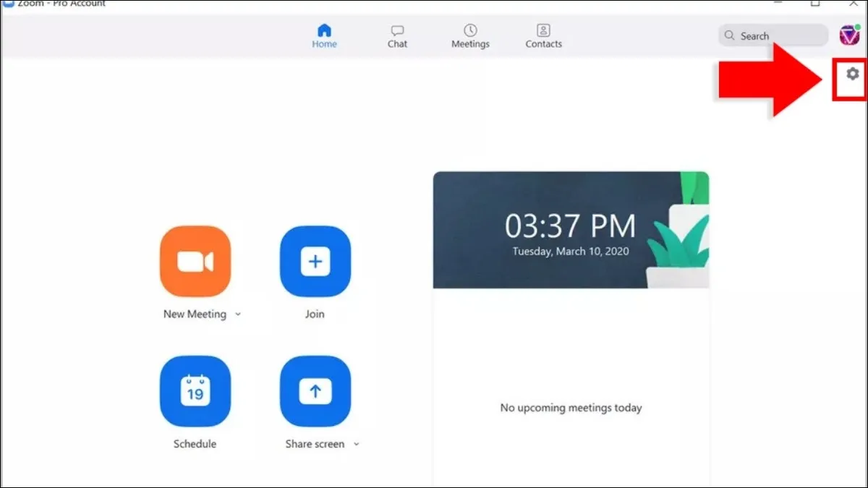The width and height of the screenshot is (868, 488).
Task: Open the Schedule meeting icon
Action: pyautogui.click(x=195, y=391)
